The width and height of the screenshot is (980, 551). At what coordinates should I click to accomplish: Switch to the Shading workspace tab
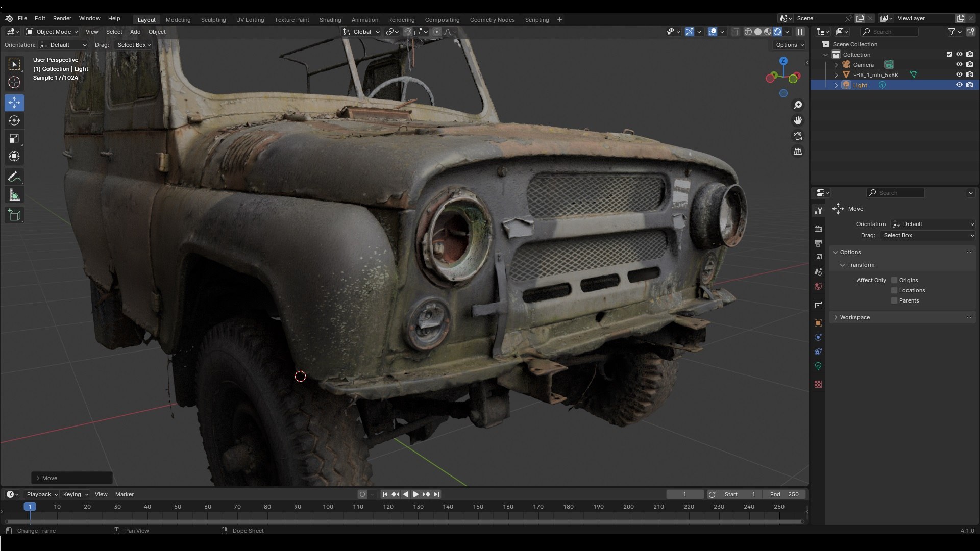point(330,20)
